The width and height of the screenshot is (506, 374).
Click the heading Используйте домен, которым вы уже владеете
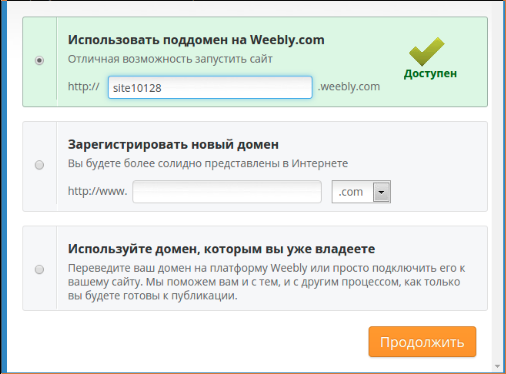[x=221, y=249]
